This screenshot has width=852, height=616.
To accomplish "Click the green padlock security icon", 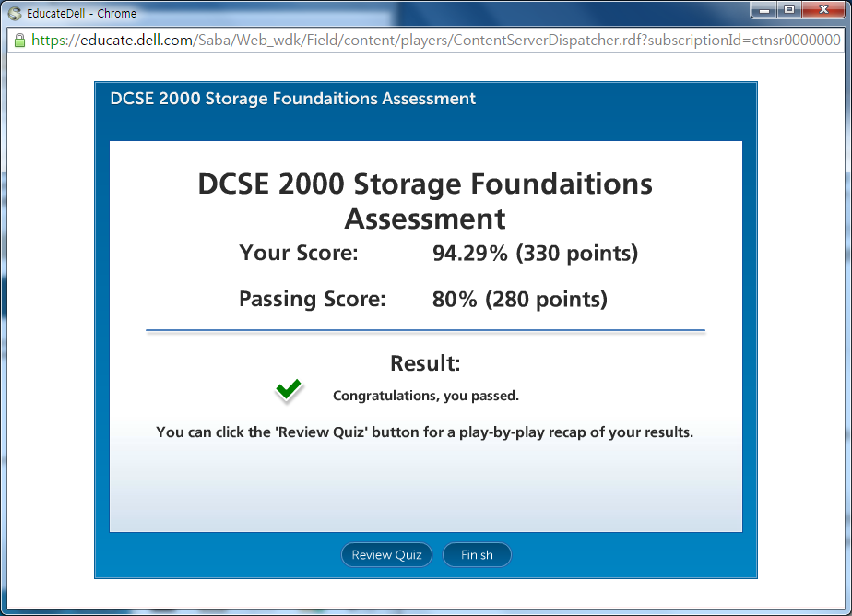I will pyautogui.click(x=19, y=41).
